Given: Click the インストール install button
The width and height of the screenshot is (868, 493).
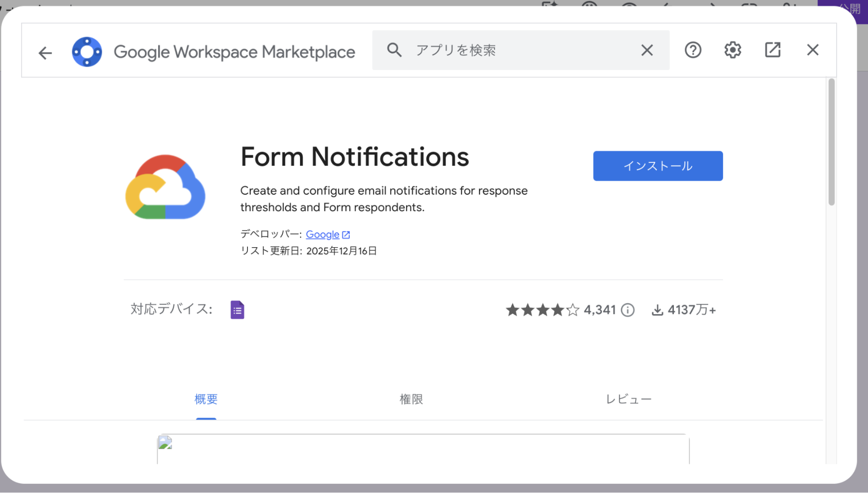Looking at the screenshot, I should 657,165.
